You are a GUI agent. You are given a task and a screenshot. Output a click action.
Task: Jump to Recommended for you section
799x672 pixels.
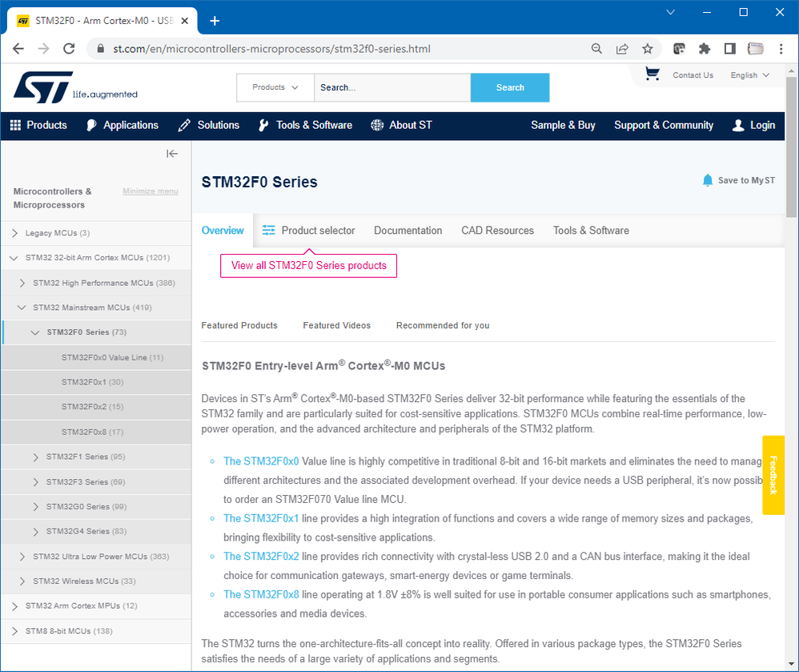[x=443, y=325]
